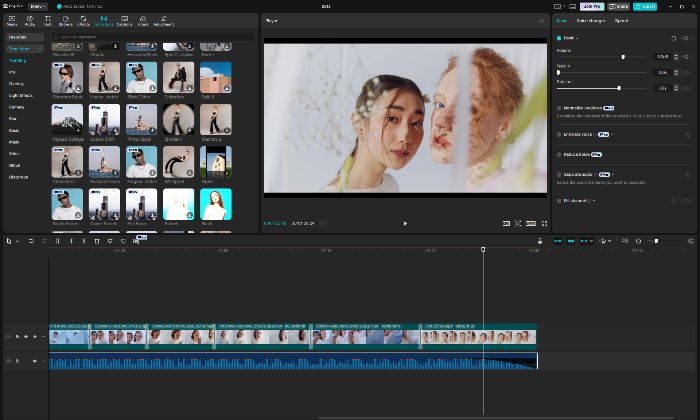This screenshot has width=700, height=420.
Task: Open the Stickers panel
Action: 65,21
